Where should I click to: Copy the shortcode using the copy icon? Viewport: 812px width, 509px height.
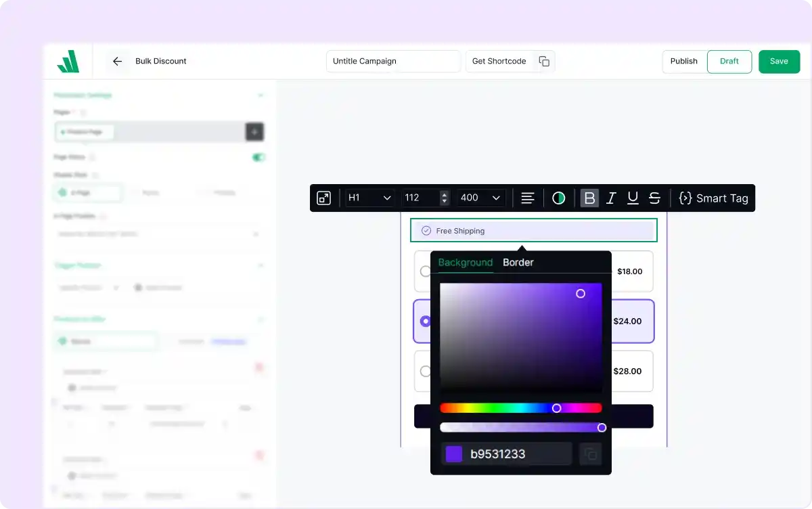tap(544, 61)
